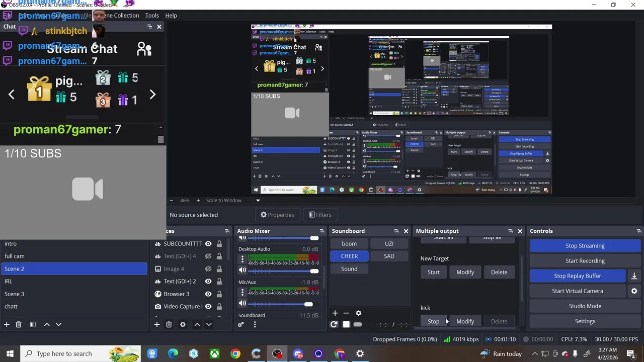644x362 pixels.
Task: Go to previous gift leaderboard with left chevron
Action: [x=11, y=95]
